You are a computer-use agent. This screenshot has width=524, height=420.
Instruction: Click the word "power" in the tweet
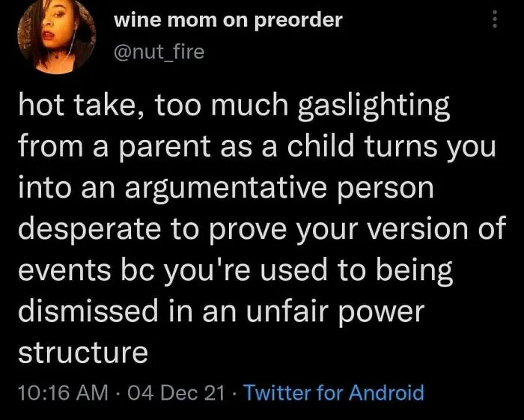pyautogui.click(x=382, y=314)
